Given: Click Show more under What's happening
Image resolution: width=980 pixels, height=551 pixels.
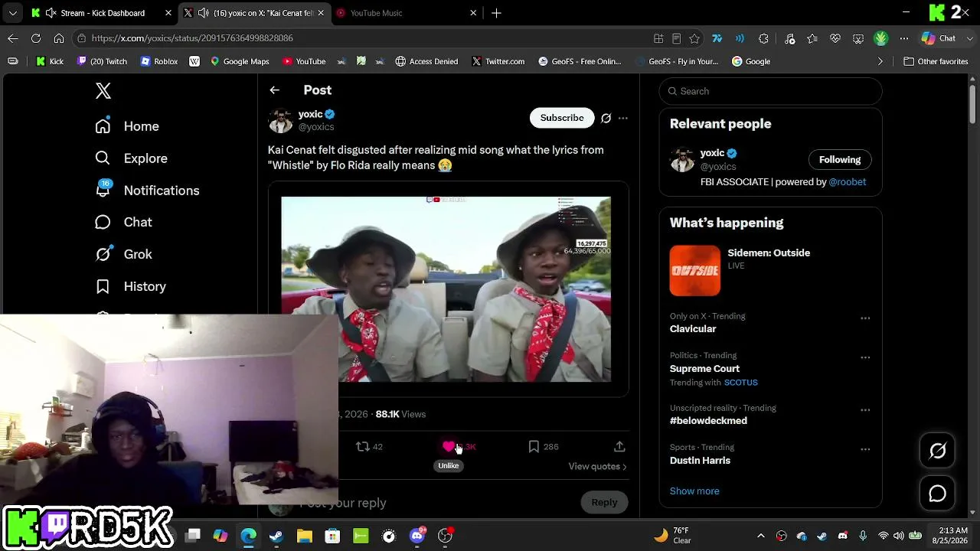Looking at the screenshot, I should [x=694, y=491].
